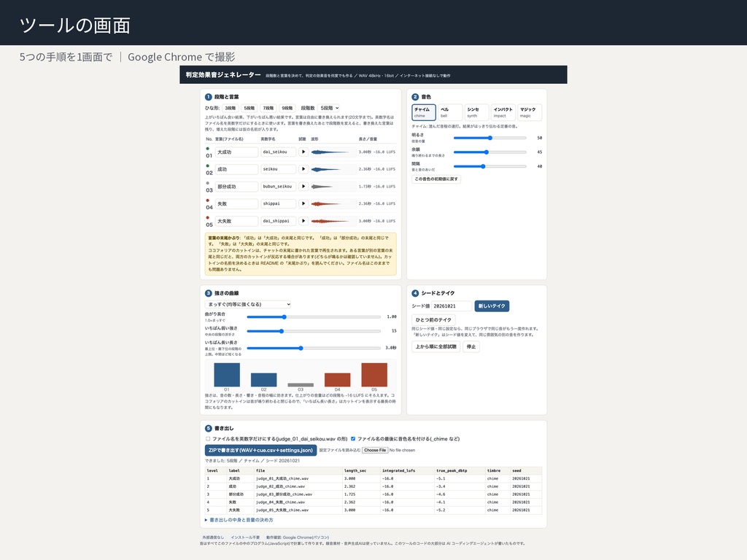Play the preview for 大成功 row 01
The image size is (747, 560).
tap(303, 152)
